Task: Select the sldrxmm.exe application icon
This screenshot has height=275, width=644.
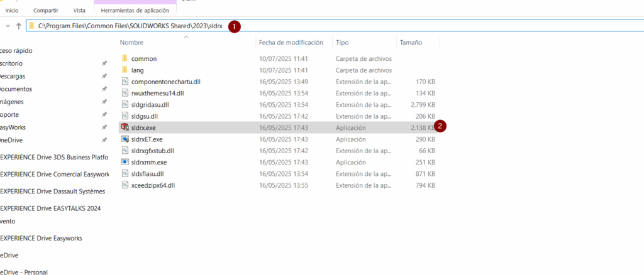Action: click(125, 162)
